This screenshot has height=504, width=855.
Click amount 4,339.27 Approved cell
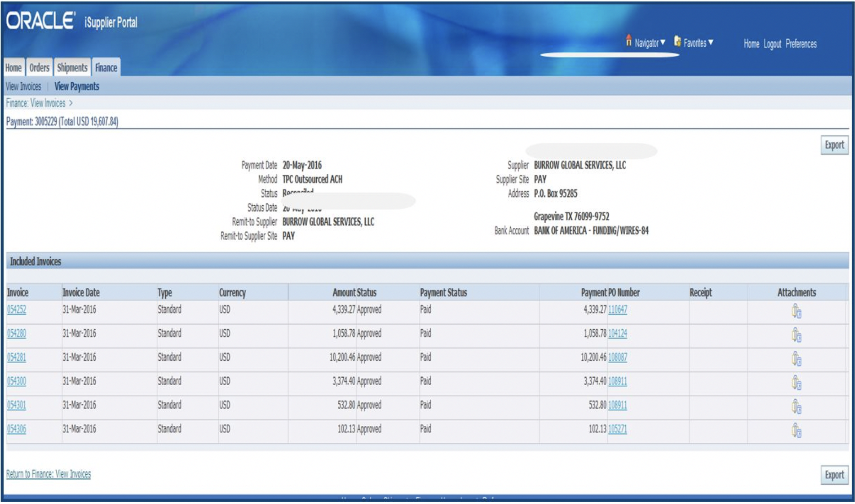357,310
